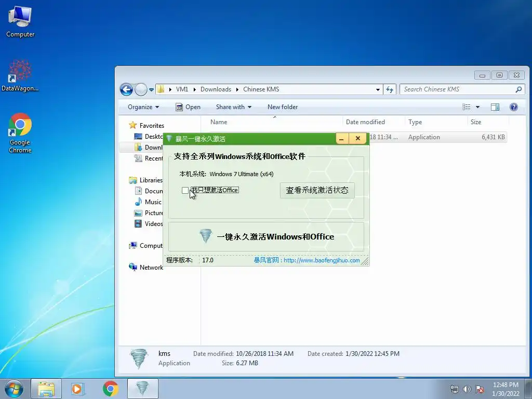532x399 pixels.
Task: Click the Action Center flag tray icon
Action: coord(480,389)
